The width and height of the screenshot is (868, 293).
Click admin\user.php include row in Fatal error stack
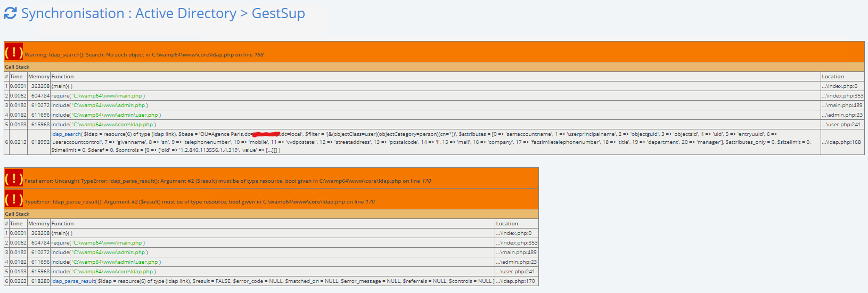point(271,262)
